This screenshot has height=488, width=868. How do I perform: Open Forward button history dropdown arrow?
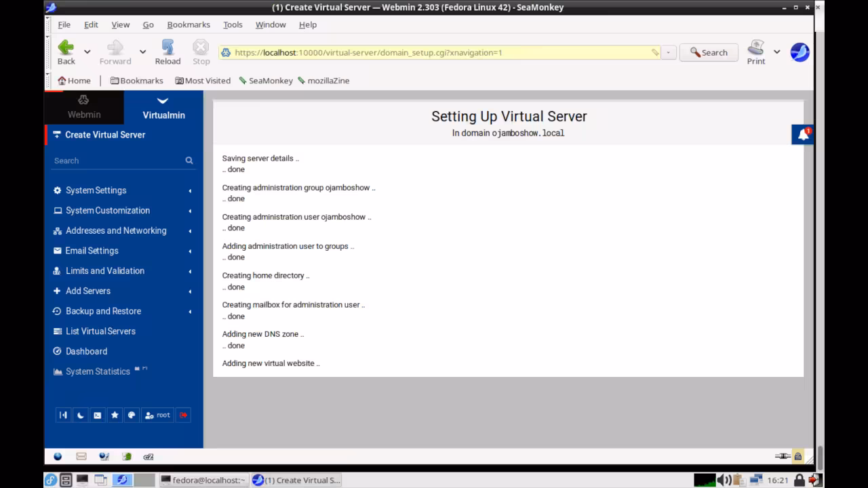coord(142,52)
